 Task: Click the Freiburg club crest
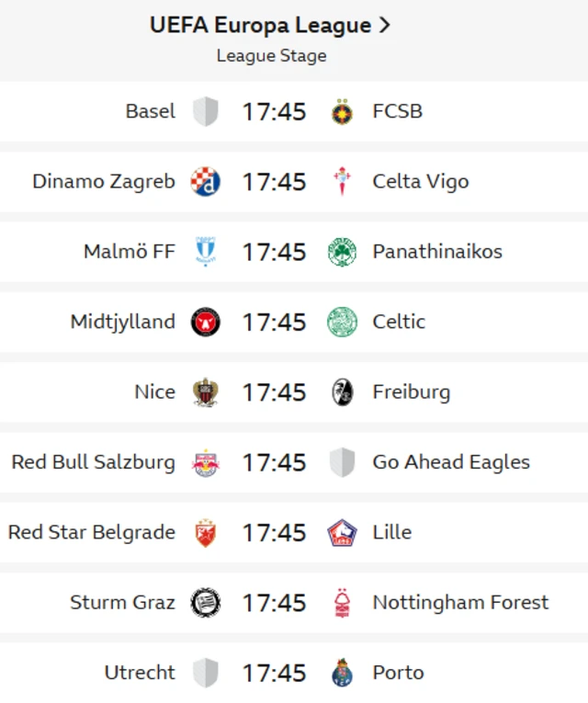343,392
